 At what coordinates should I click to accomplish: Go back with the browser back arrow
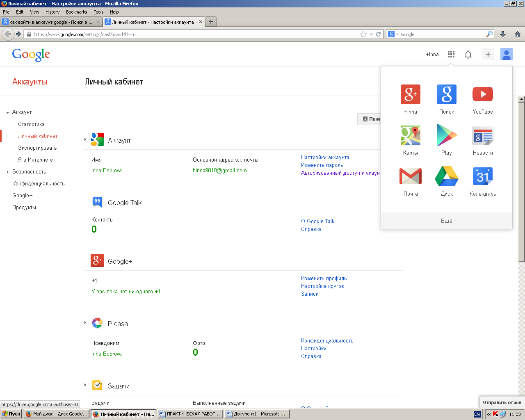point(8,34)
